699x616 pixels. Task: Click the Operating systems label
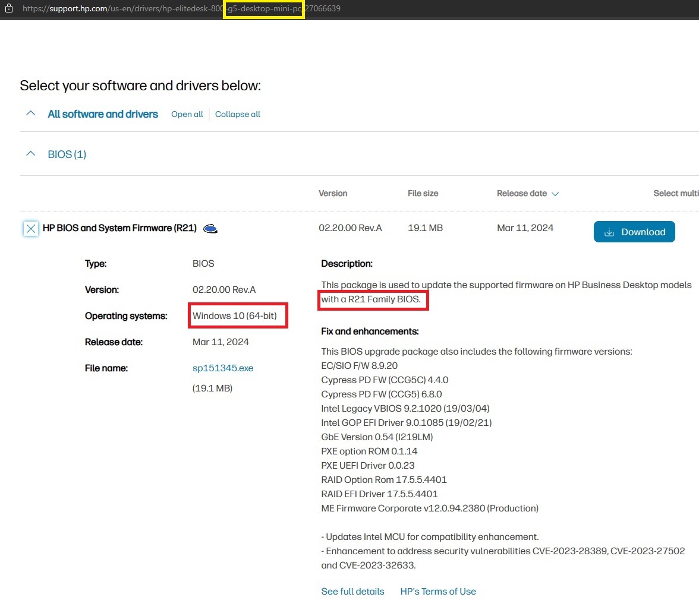click(x=126, y=316)
